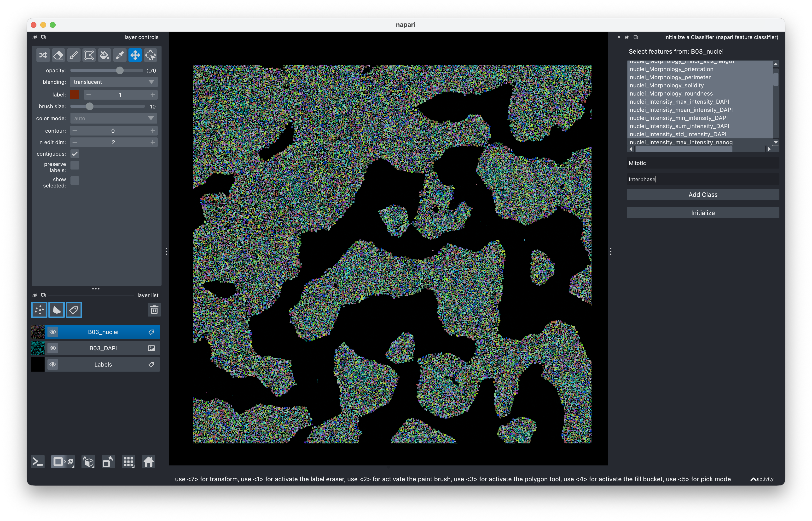Click the Initialize button
Screen dimensions: 812x521
tap(702, 212)
